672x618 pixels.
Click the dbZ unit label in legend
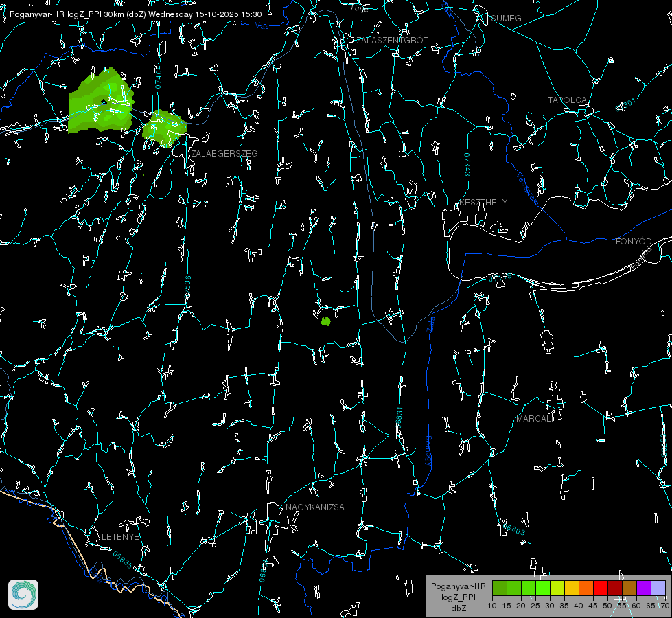pos(458,608)
